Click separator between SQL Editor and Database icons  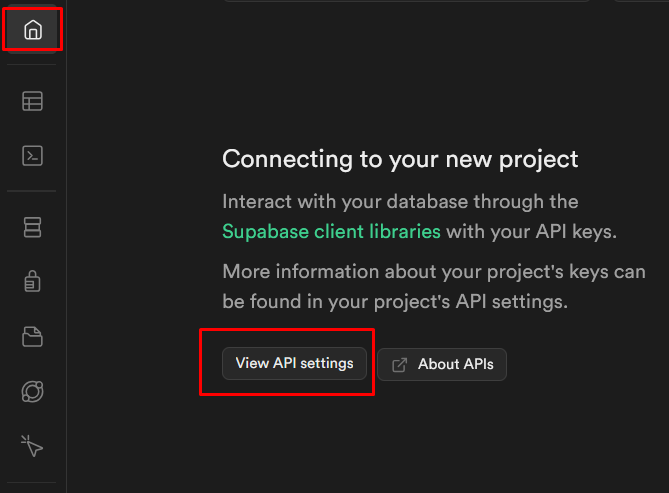(x=32, y=191)
